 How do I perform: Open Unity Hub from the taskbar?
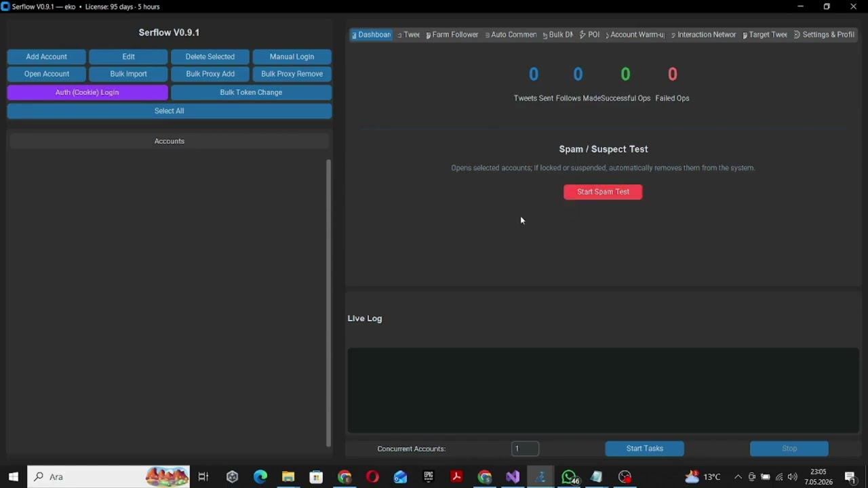(x=232, y=476)
